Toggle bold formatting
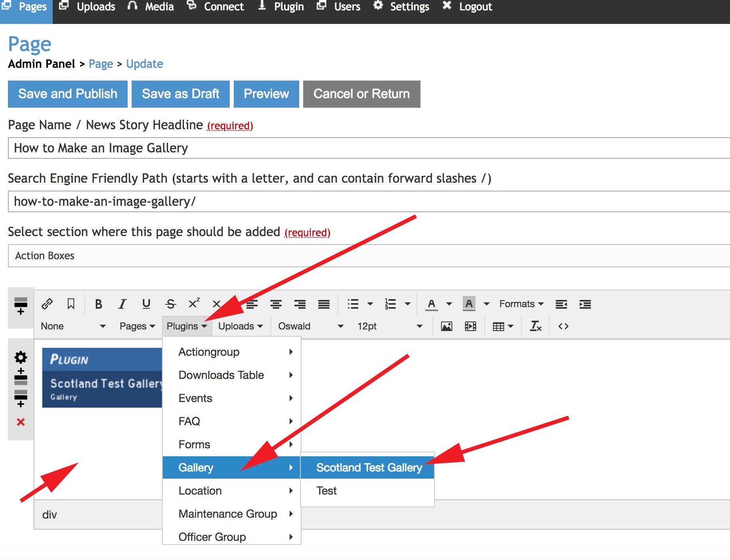Image resolution: width=730 pixels, height=560 pixels. click(99, 304)
